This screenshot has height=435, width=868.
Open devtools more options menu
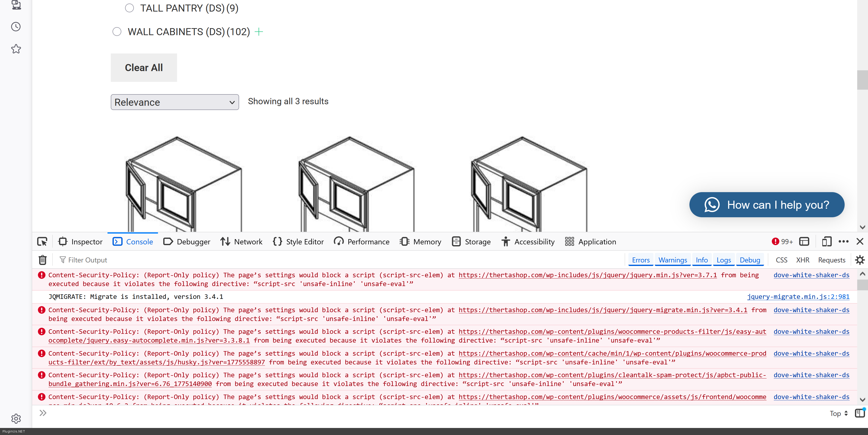[x=843, y=242]
